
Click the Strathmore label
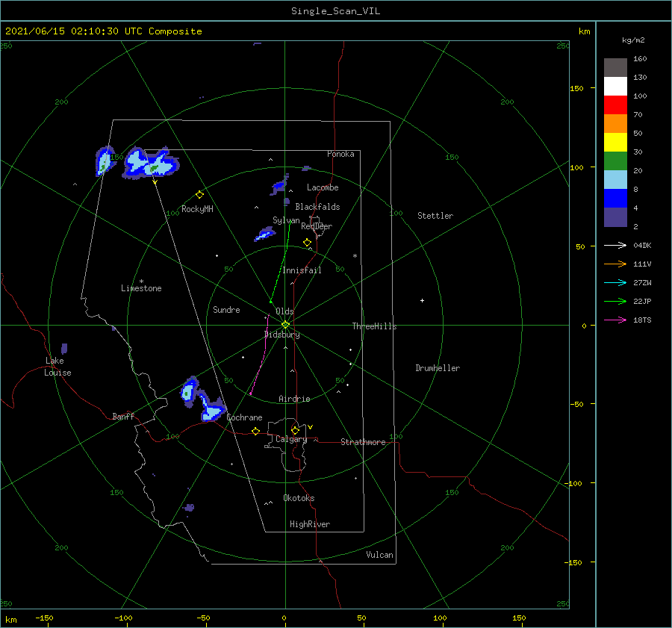[363, 442]
